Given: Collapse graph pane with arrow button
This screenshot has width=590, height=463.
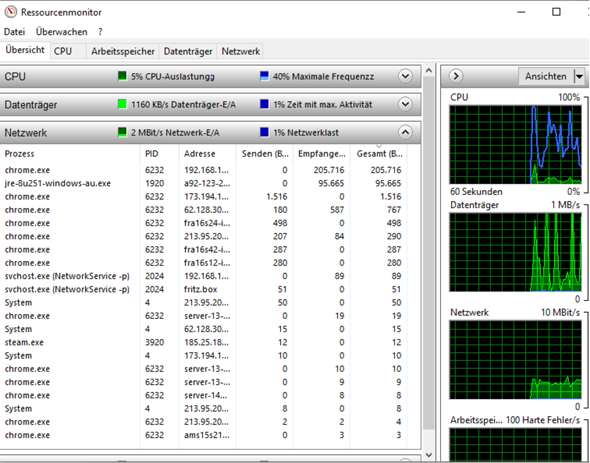Looking at the screenshot, I should pyautogui.click(x=456, y=76).
